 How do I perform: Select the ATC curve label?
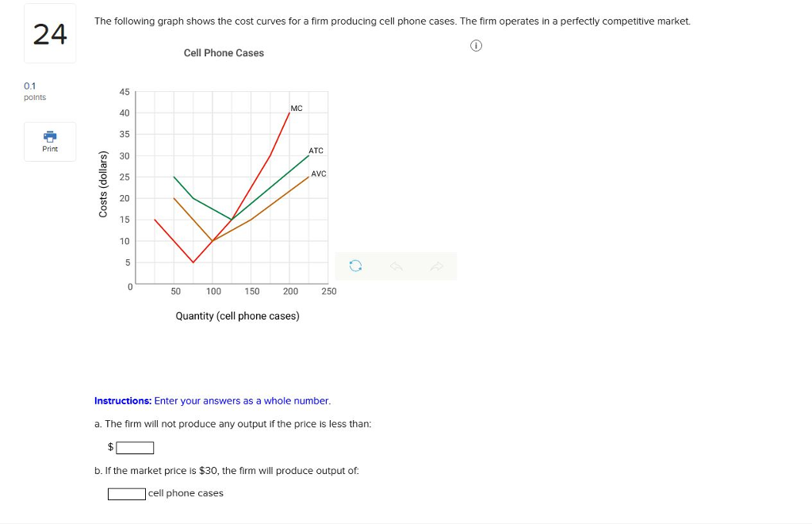tap(314, 151)
